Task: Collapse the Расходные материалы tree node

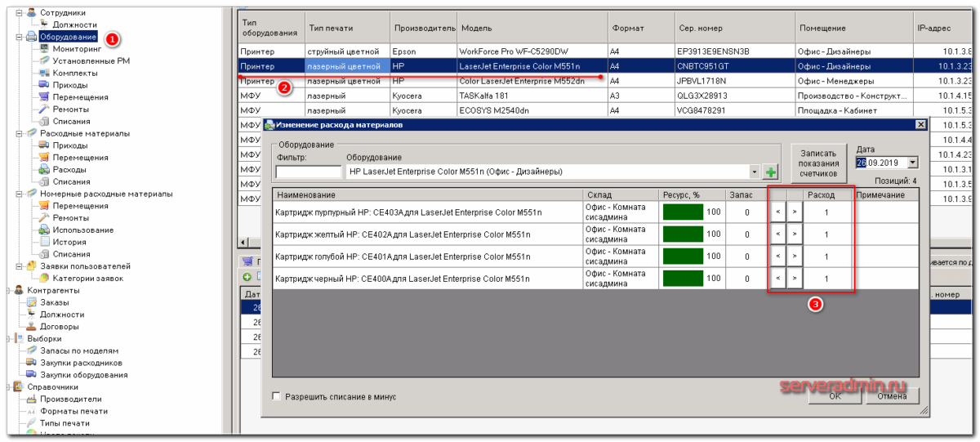Action: [19, 134]
